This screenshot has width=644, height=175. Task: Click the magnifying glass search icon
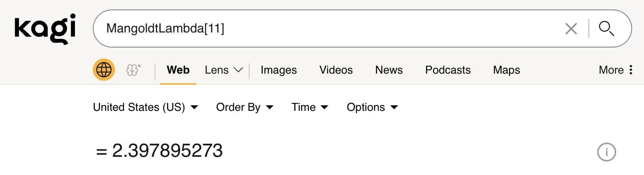[x=606, y=29]
